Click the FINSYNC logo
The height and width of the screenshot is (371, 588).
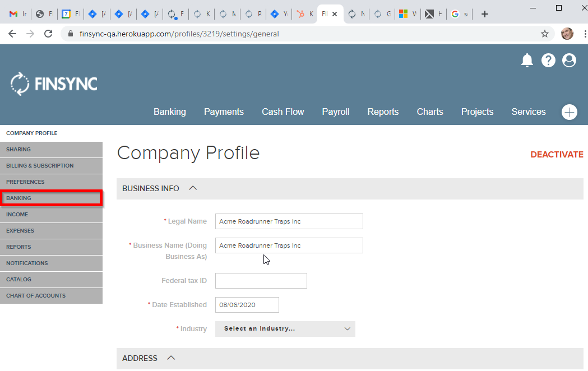coord(54,84)
